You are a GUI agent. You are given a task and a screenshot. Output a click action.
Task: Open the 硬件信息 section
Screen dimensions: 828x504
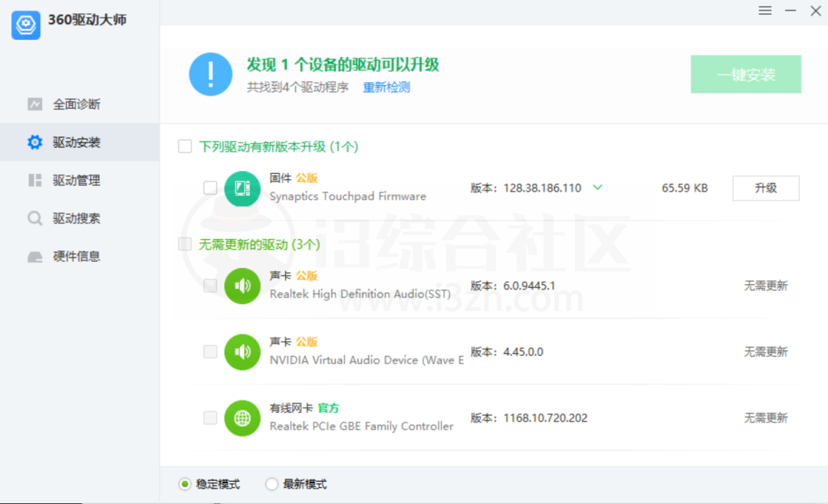80,257
